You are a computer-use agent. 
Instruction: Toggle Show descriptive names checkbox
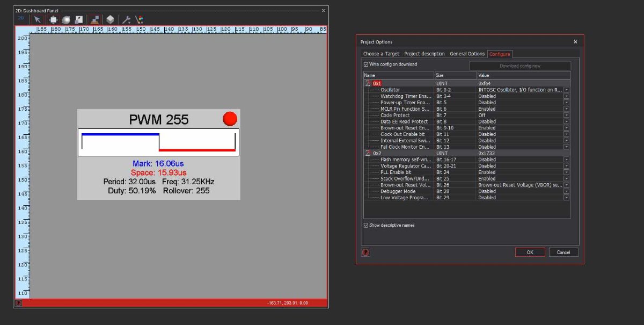[366, 225]
